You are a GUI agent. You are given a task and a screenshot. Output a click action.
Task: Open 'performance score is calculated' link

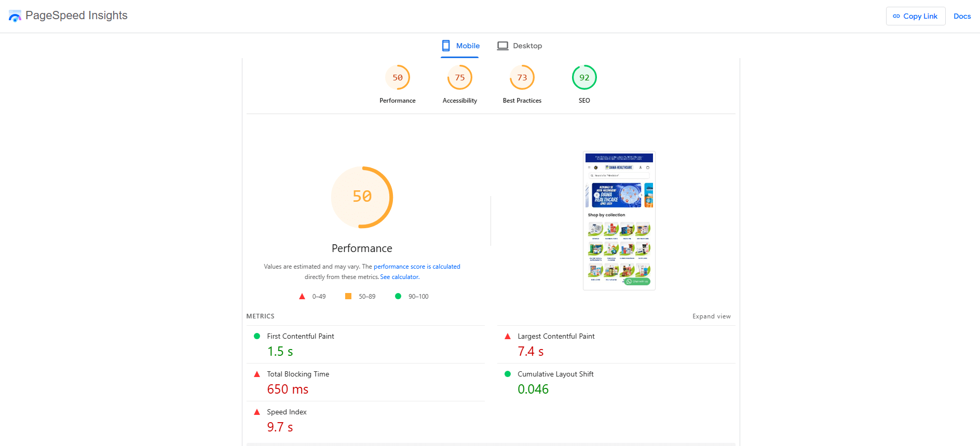pyautogui.click(x=417, y=267)
